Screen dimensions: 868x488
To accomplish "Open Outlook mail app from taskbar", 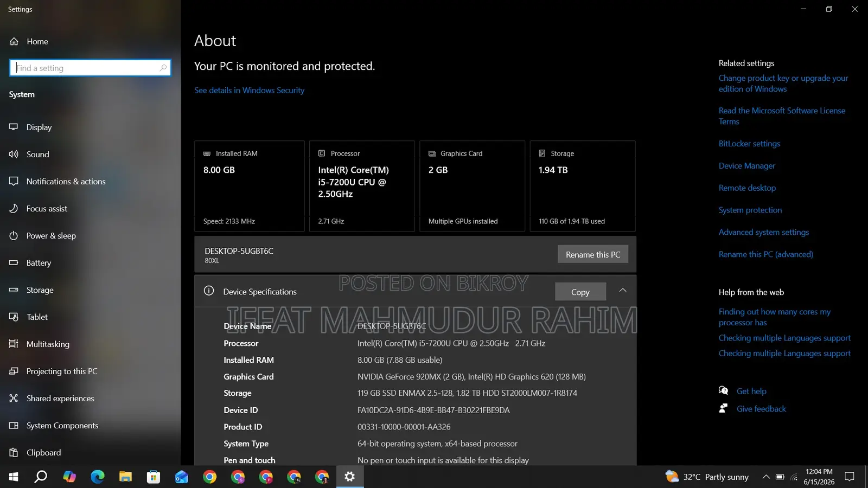I will 182,477.
